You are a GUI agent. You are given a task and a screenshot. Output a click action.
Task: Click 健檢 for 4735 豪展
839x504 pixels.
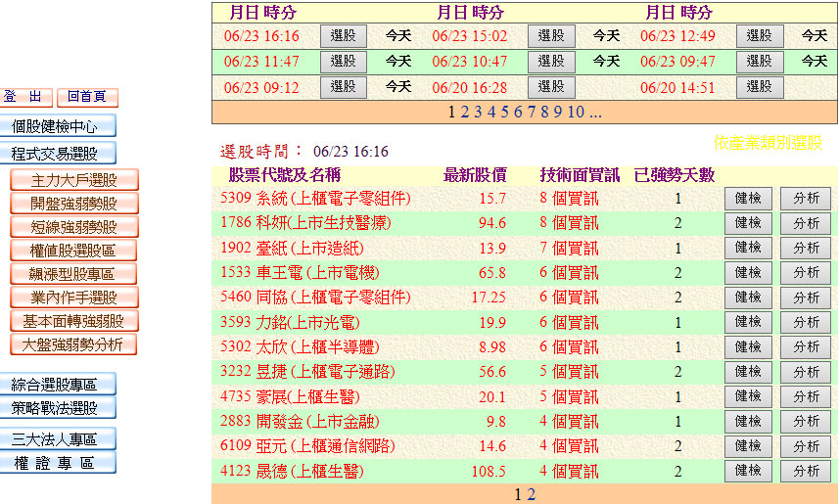click(x=748, y=396)
